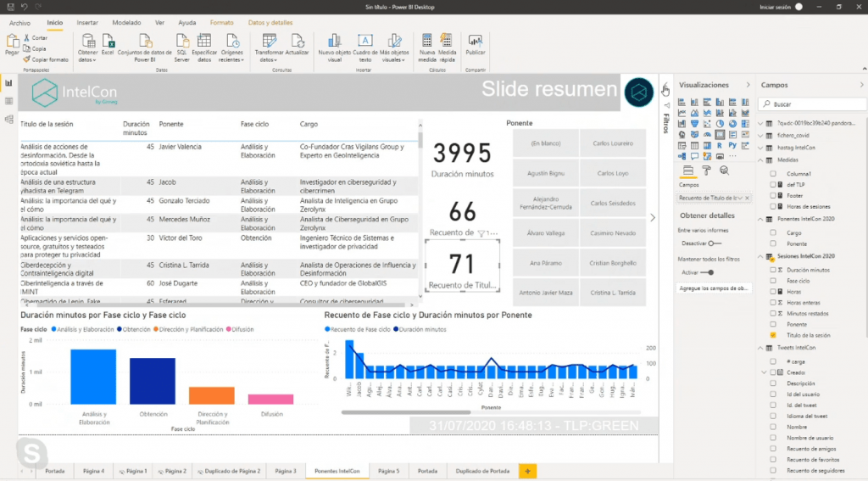Collapse the Campos pane chevron

(x=861, y=85)
